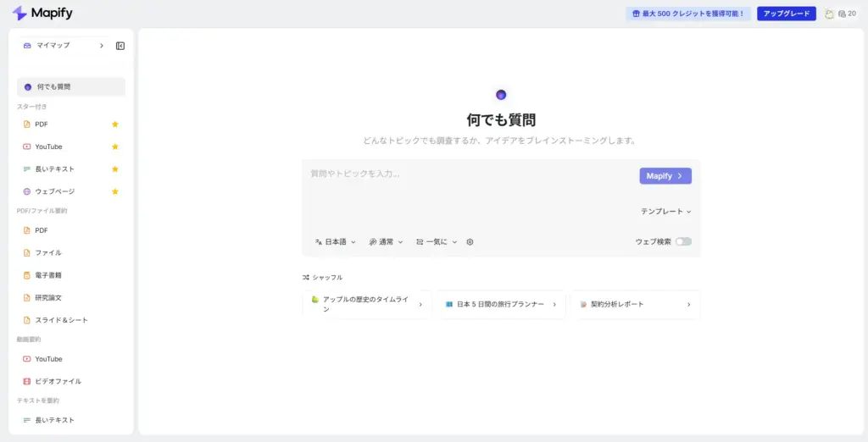The width and height of the screenshot is (868, 442).
Task: Collapse the sidebar panel icon
Action: pyautogui.click(x=120, y=46)
